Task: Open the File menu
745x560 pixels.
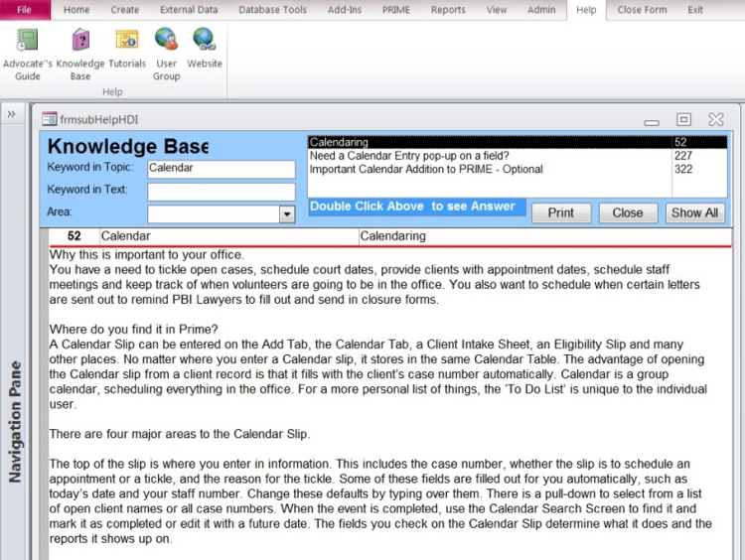Action: tap(25, 10)
